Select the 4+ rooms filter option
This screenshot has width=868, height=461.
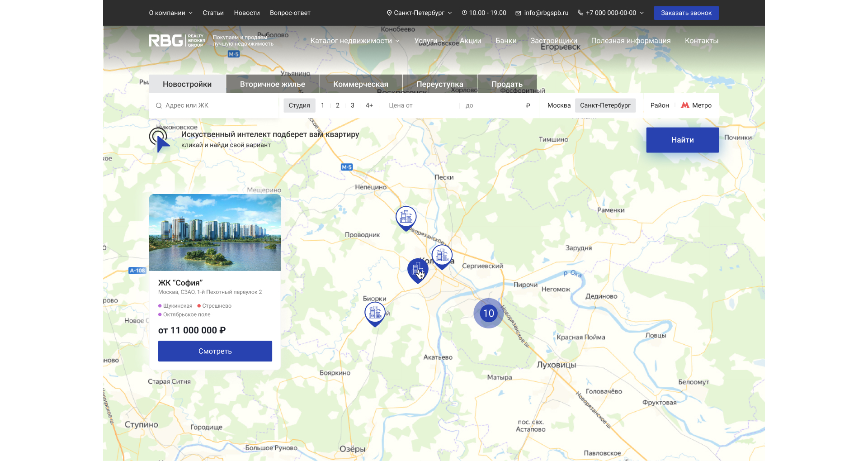tap(369, 105)
